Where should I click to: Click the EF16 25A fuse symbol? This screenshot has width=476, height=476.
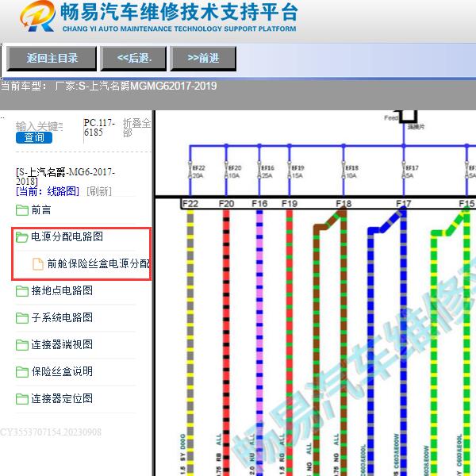(x=259, y=171)
